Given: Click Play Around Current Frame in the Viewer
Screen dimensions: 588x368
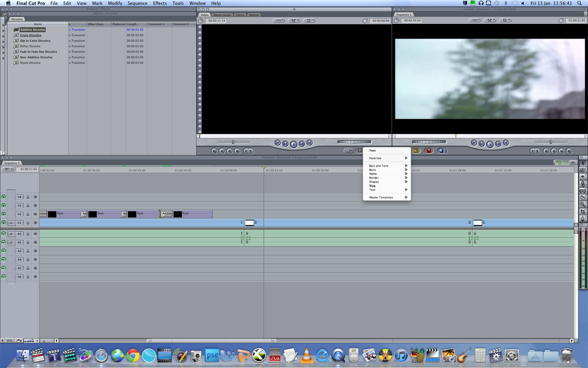Looking at the screenshot, I should (302, 144).
